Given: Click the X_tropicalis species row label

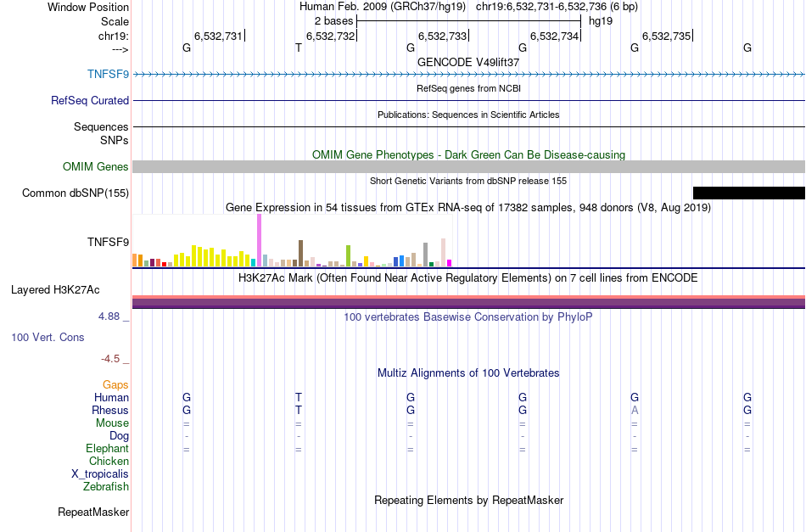Looking at the screenshot, I should point(100,474).
